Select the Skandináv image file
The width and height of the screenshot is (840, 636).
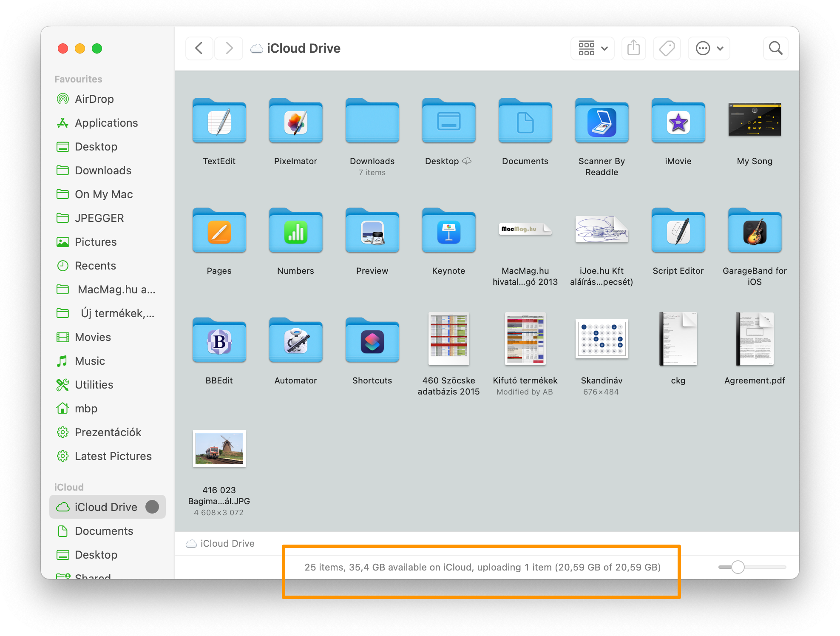click(602, 339)
